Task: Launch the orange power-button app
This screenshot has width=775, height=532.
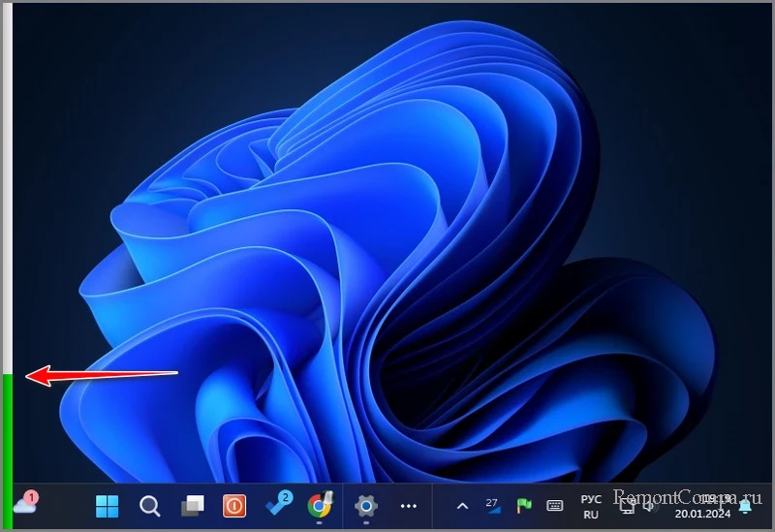Action: pyautogui.click(x=234, y=506)
